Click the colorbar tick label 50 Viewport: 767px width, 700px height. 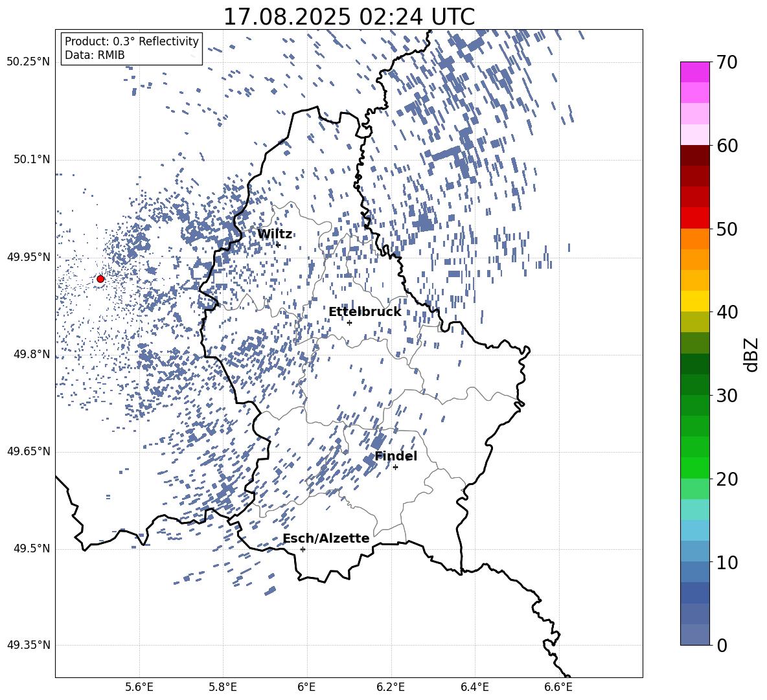727,229
